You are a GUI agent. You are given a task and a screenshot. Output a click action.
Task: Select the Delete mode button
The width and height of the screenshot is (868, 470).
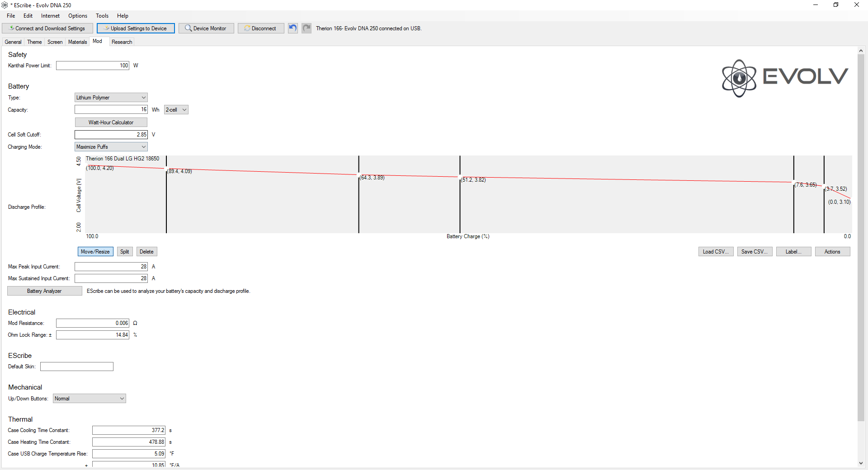(146, 252)
